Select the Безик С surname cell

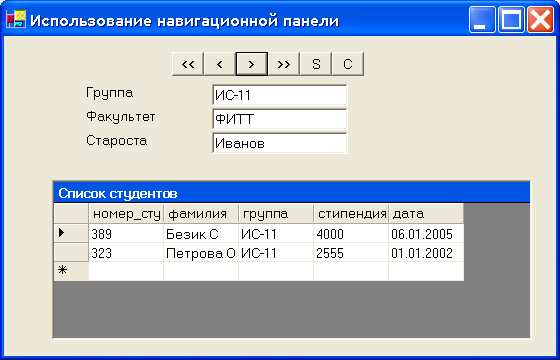click(201, 234)
